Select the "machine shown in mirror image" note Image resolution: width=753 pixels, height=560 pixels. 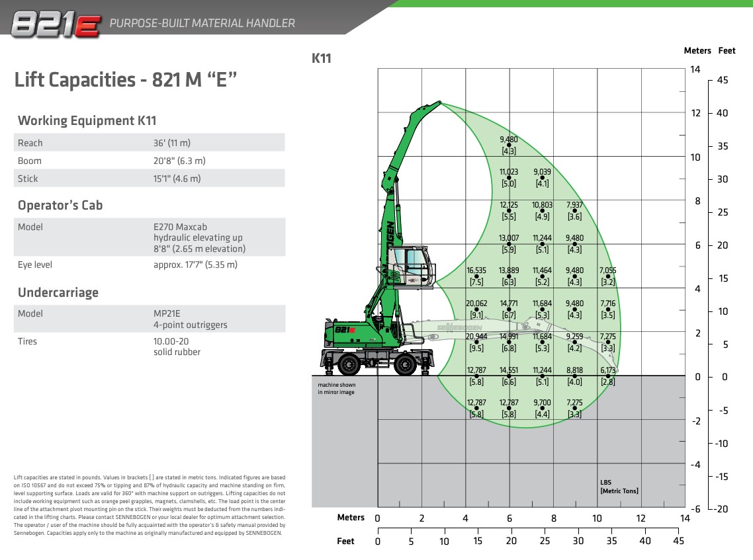[337, 388]
